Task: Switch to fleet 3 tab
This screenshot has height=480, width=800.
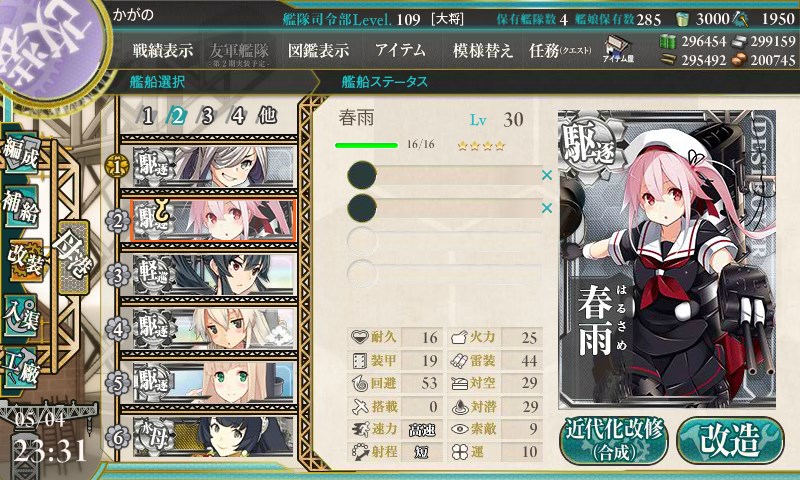Action: [207, 116]
